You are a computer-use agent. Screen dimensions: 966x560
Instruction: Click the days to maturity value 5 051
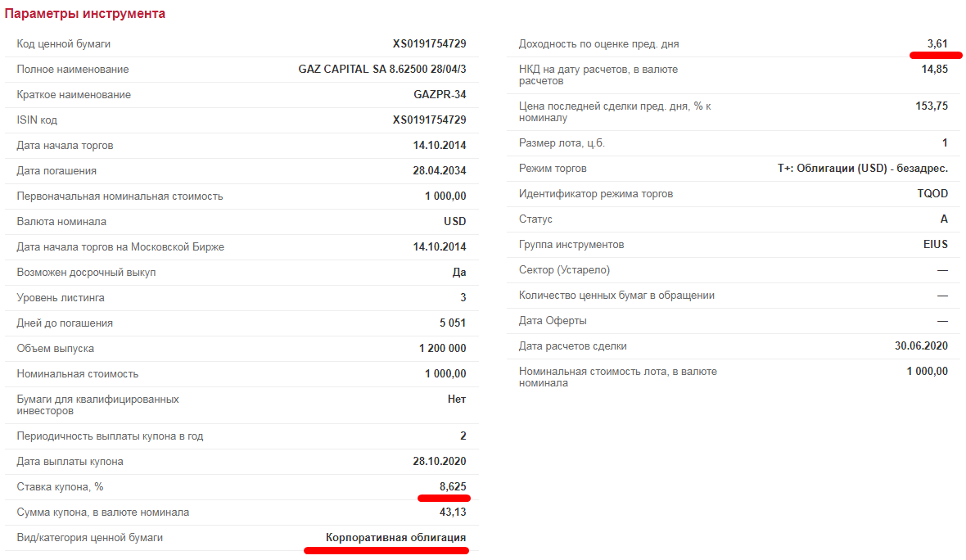tap(452, 323)
